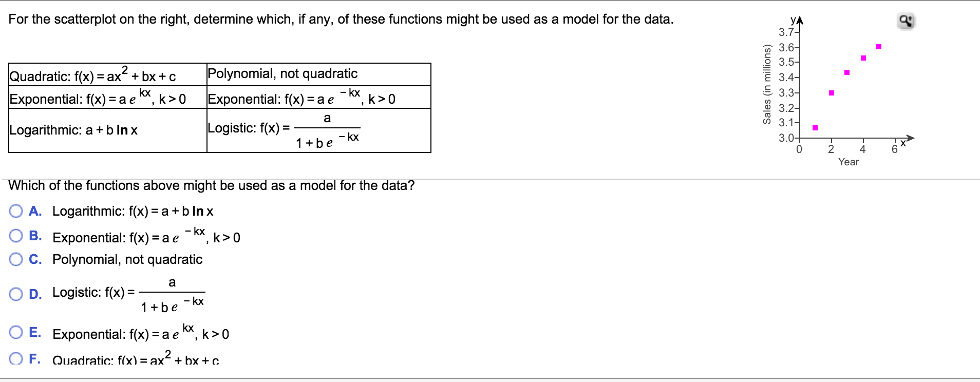Screen dimensions: 980x382
Task: Click the pink data point at year 4
Action: pos(863,58)
